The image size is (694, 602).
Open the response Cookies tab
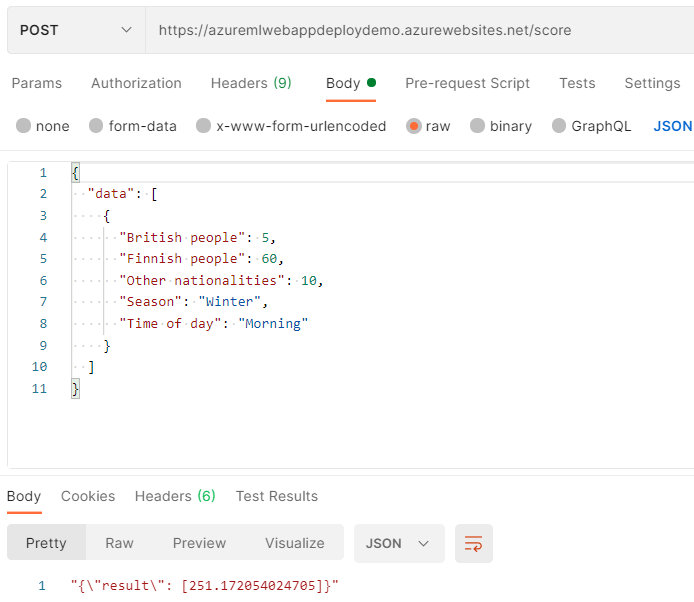88,496
